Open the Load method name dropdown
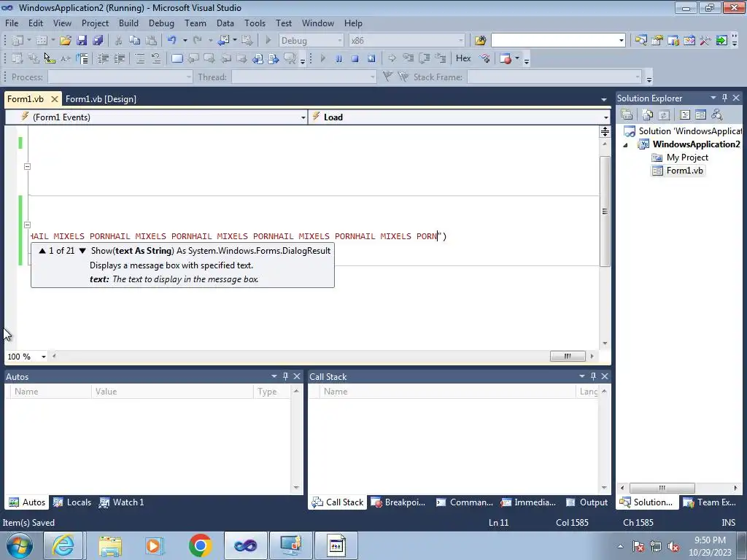The height and width of the screenshot is (560, 747). [605, 117]
